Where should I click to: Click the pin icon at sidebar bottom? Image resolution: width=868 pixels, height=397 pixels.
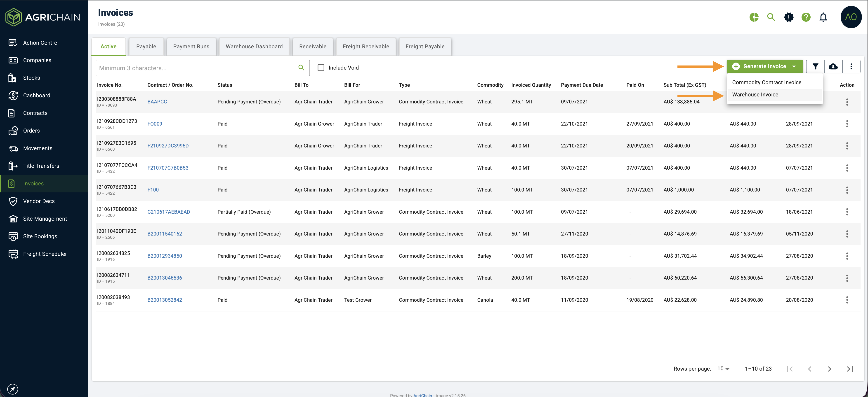(x=13, y=389)
